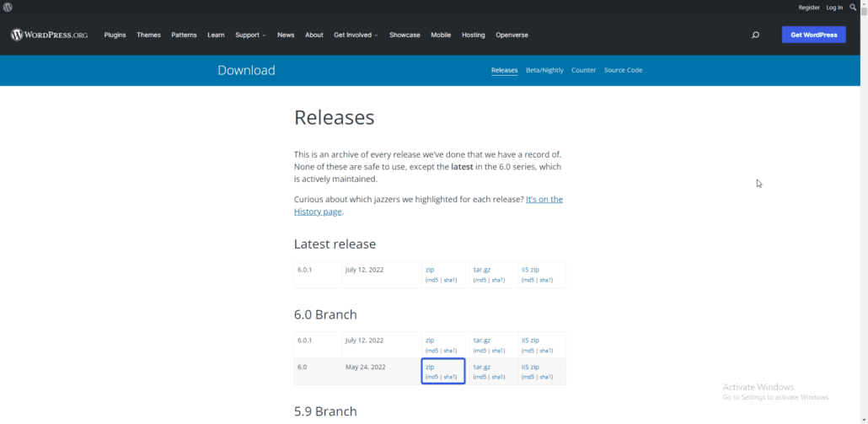The height and width of the screenshot is (424, 868).
Task: Click the admin bar search icon
Action: (x=853, y=8)
